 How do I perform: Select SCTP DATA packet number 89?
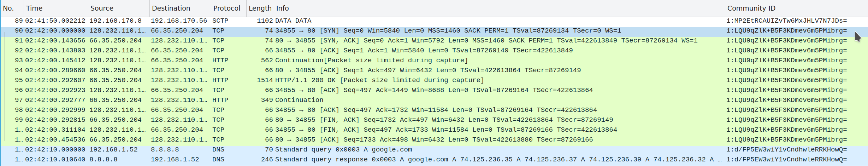(434, 21)
